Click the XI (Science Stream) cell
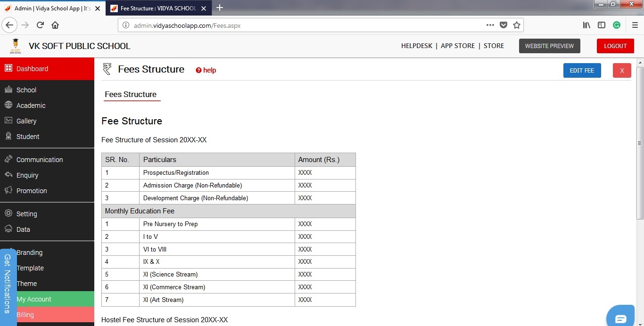 (x=217, y=274)
